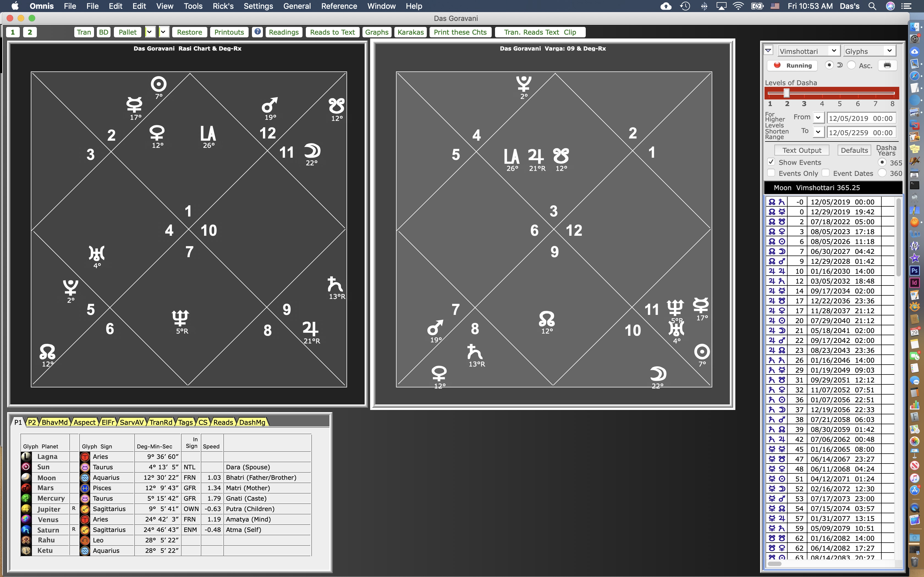
Task: Click the Saturn glyph in the Rasi chart
Action: (335, 284)
